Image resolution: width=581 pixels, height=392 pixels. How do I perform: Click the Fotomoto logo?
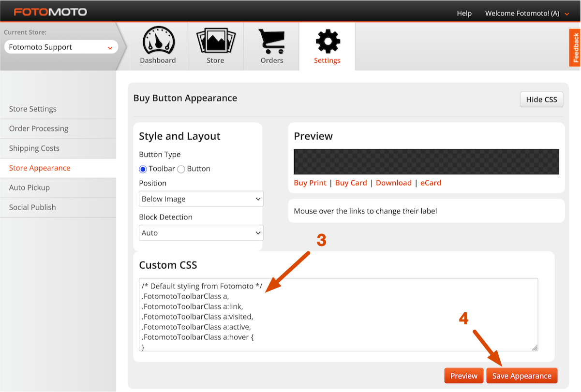(x=50, y=12)
